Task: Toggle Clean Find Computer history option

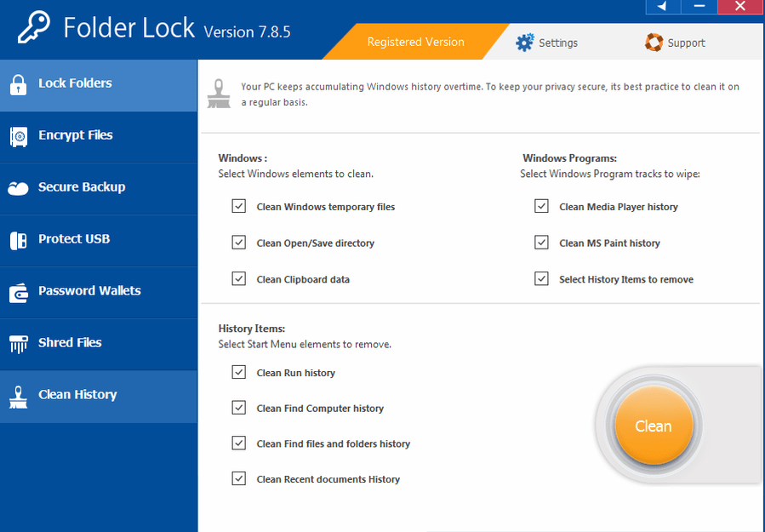Action: [x=239, y=409]
